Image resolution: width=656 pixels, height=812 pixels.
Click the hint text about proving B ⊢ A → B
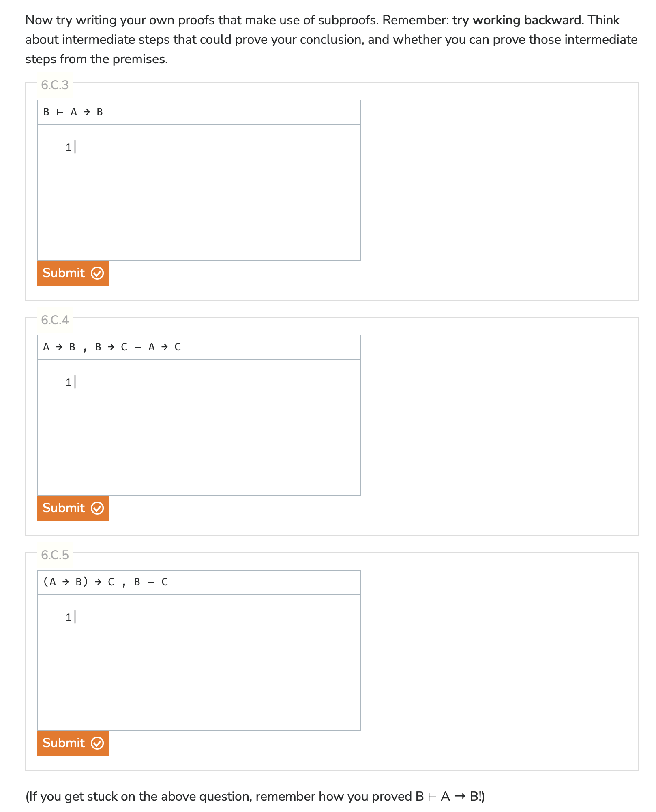(255, 796)
